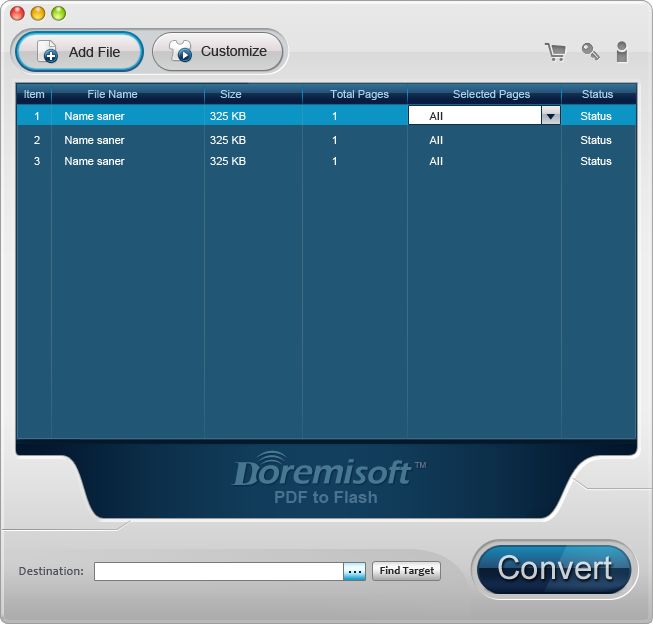Open the info about icon
Screen dimensions: 653x627
point(622,52)
